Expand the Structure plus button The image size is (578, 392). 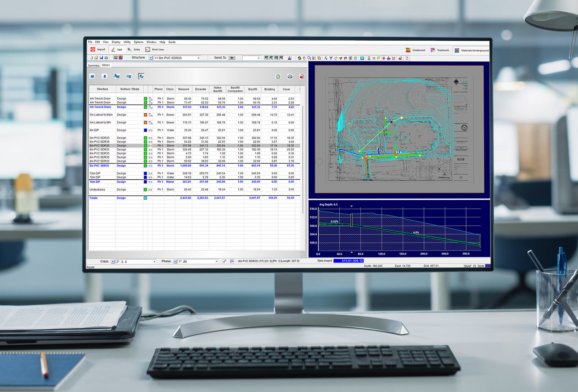click(151, 58)
